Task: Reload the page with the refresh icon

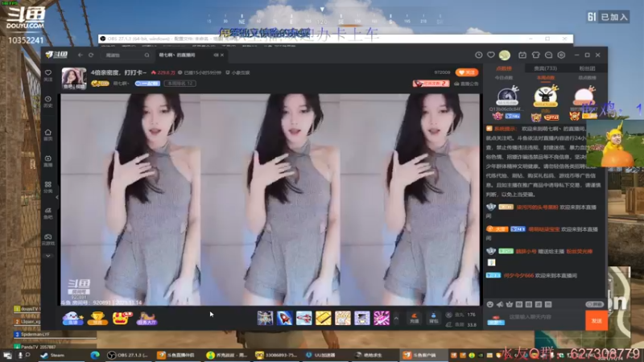Action: [91, 55]
